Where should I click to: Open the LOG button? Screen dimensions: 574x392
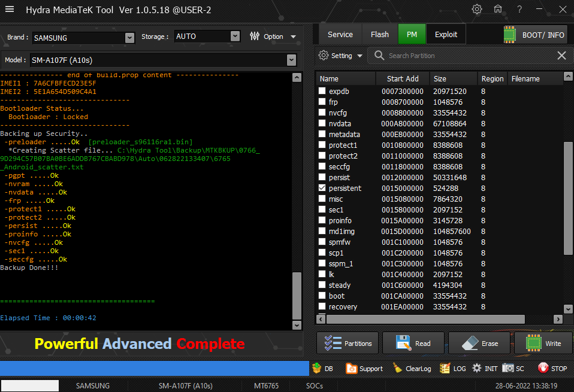(x=453, y=368)
